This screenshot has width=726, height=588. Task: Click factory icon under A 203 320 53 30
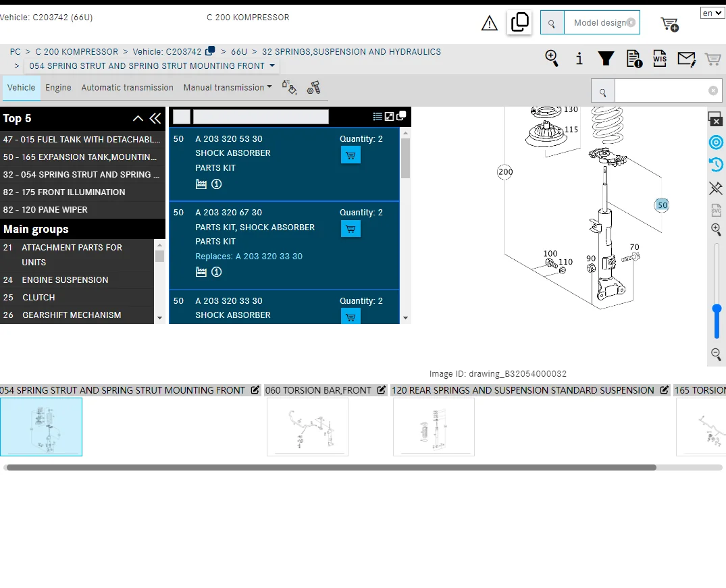point(201,184)
